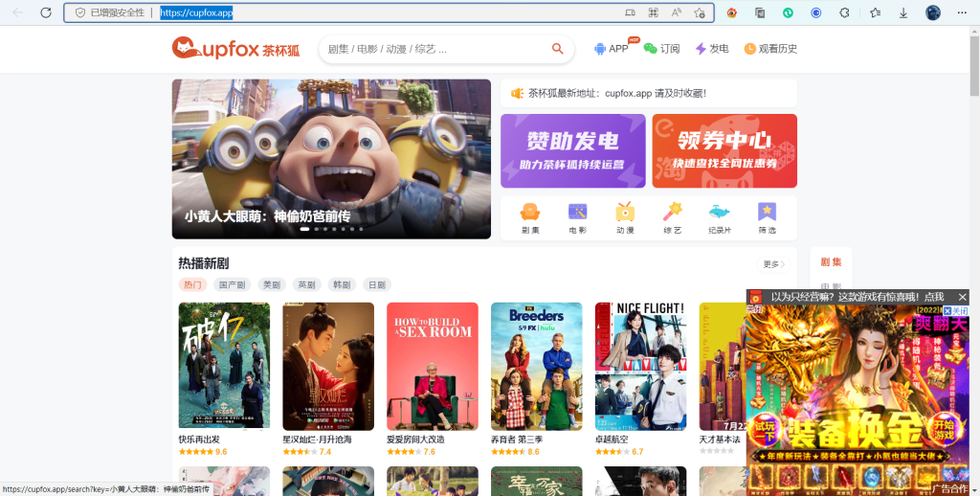The height and width of the screenshot is (496, 980).
Task: Click the 茶杯狐最新地址 notice text
Action: click(x=617, y=93)
